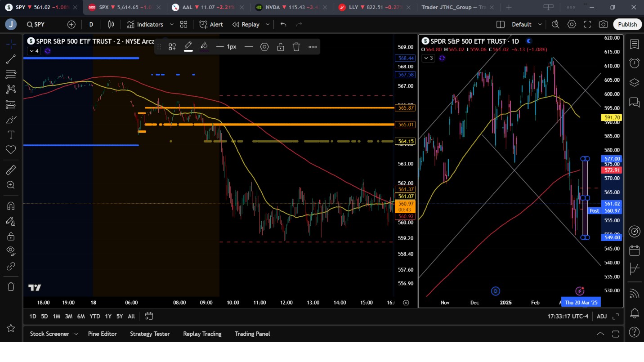Open the object tree layers panel
Screen dimensions: 644x362
[x=635, y=82]
